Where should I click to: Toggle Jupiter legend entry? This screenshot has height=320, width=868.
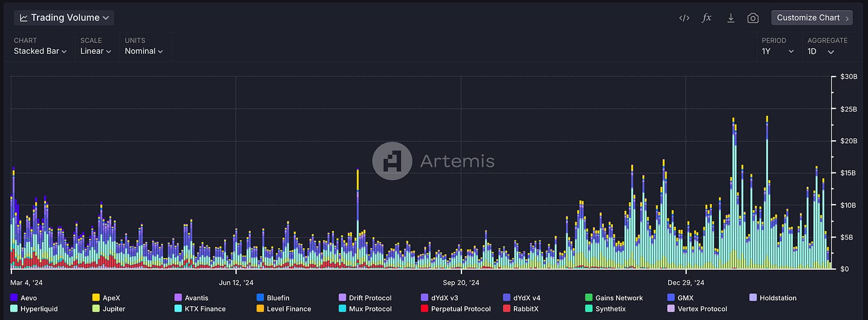[108, 309]
